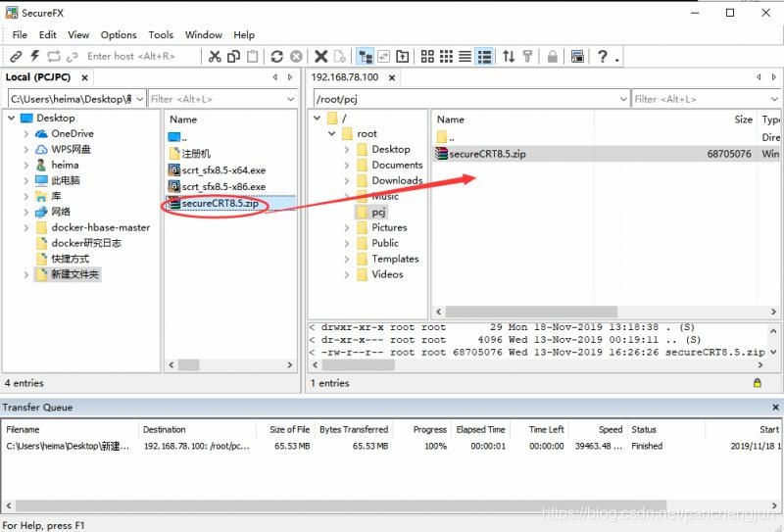The width and height of the screenshot is (784, 532).
Task: Click the Delete X toolbar icon
Action: [x=321, y=57]
